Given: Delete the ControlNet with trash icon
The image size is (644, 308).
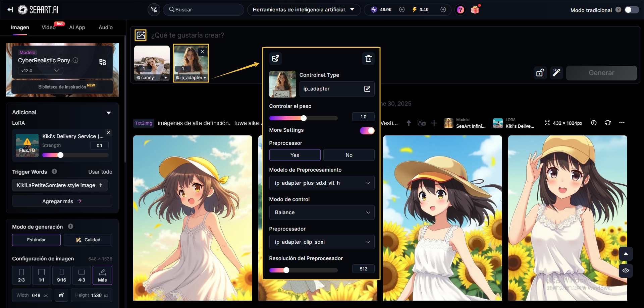Looking at the screenshot, I should (368, 59).
